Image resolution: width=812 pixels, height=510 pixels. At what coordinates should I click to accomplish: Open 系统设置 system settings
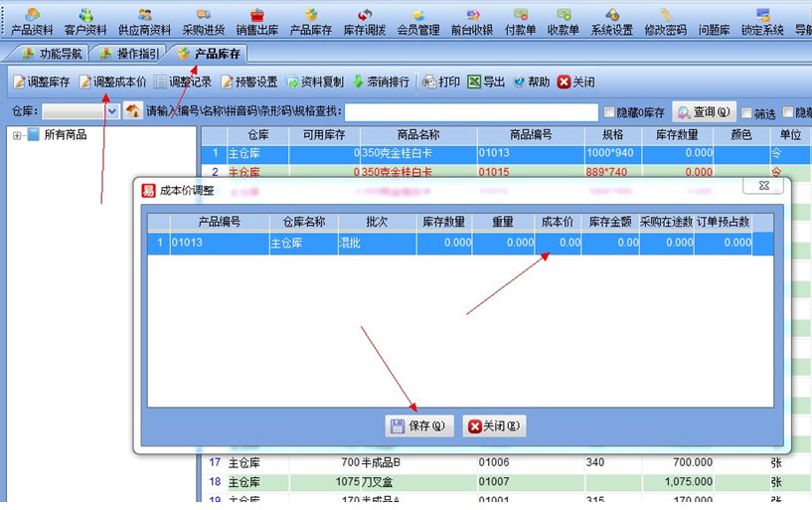click(x=611, y=21)
